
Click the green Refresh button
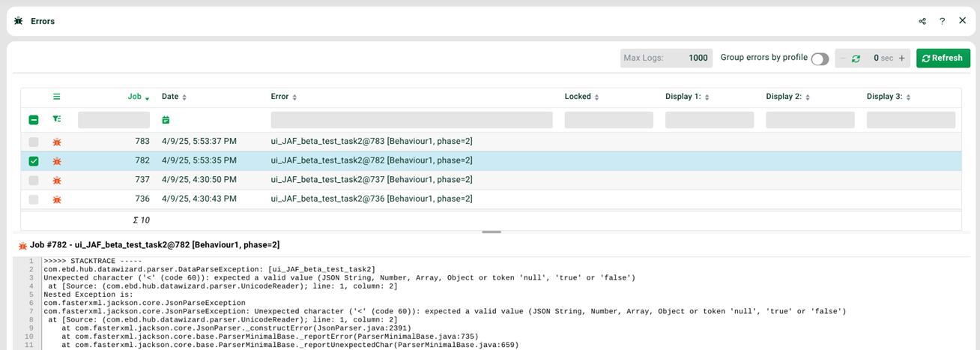(943, 58)
